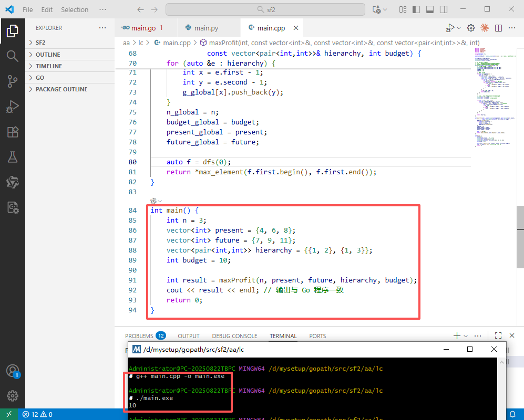Open the PROBLEMS panel tab
This screenshot has height=420, width=524.
click(x=145, y=336)
